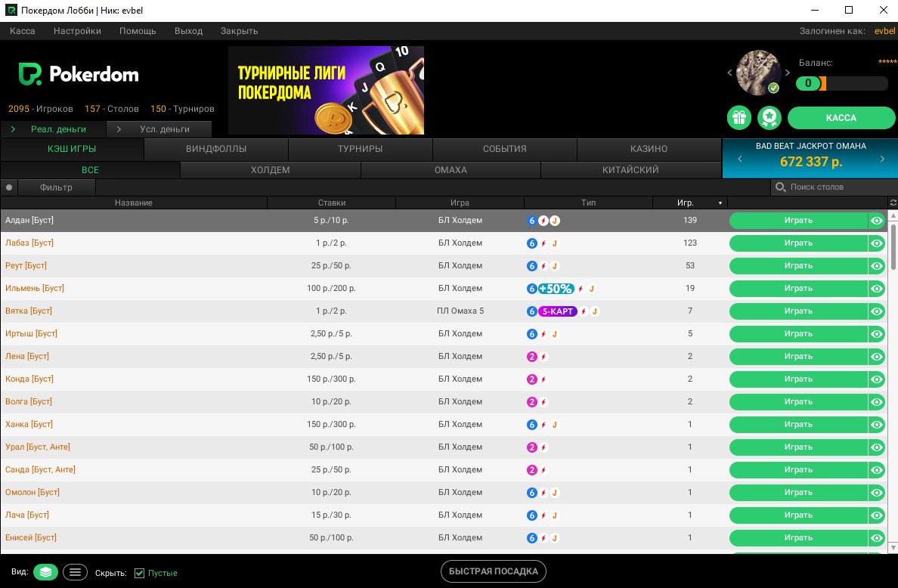Watch the Иртыш table via eye icon

point(877,334)
